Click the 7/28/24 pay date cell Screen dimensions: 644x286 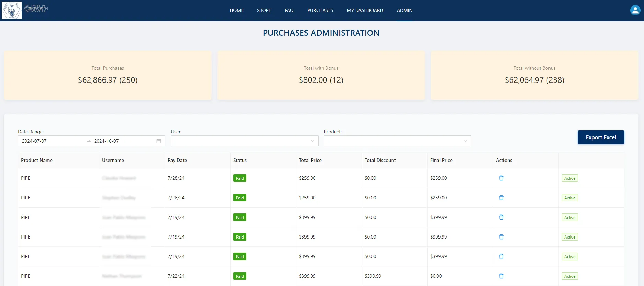(198, 178)
